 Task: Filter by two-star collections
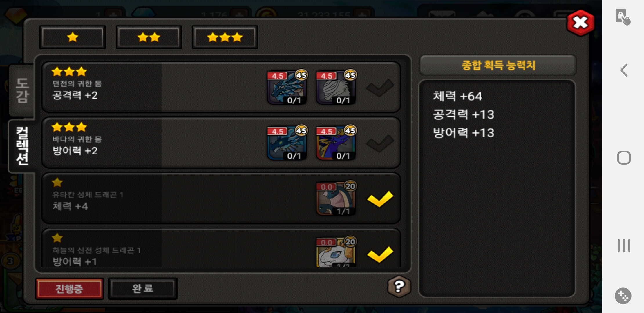coord(149,37)
